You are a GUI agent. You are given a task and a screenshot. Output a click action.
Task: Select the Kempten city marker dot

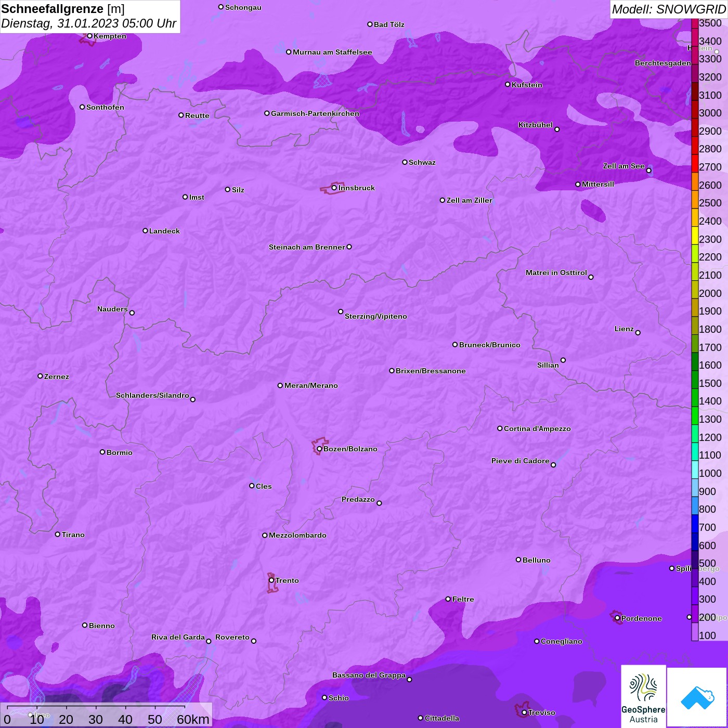click(x=89, y=36)
